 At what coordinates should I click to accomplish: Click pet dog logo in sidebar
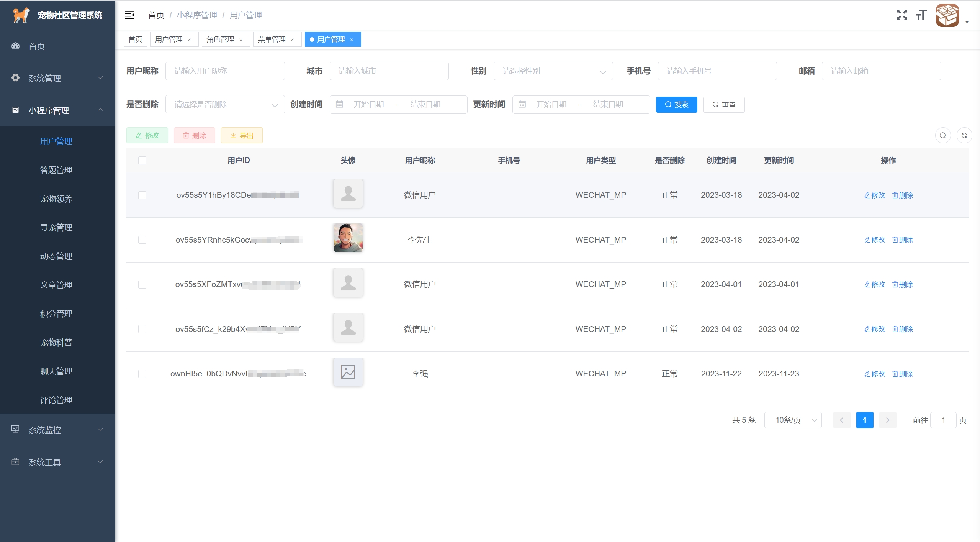tap(21, 15)
